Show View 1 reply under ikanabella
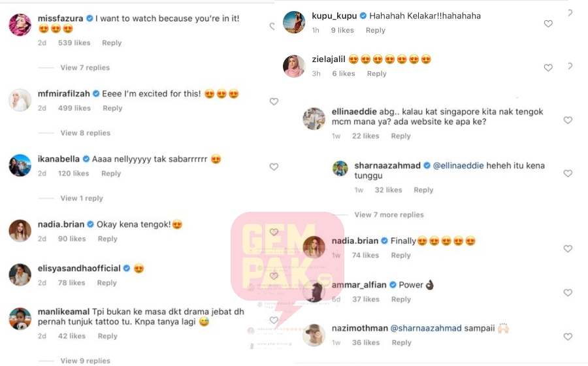 click(x=82, y=198)
